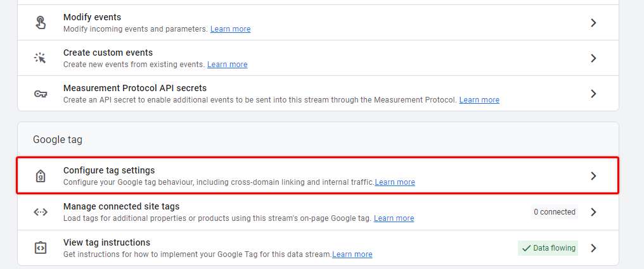This screenshot has height=269, width=644.
Task: Select the Configure tag settings title
Action: pyautogui.click(x=109, y=170)
